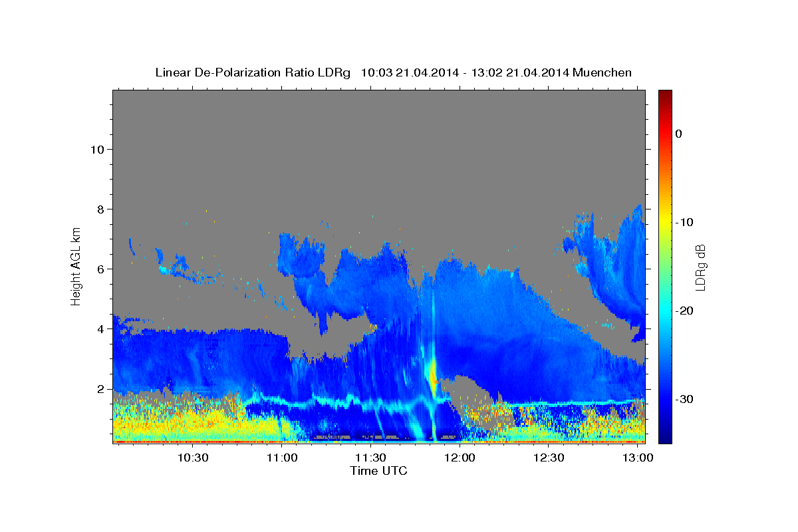Click the colorbar value "0"
Screen dimensions: 798x532
point(679,134)
